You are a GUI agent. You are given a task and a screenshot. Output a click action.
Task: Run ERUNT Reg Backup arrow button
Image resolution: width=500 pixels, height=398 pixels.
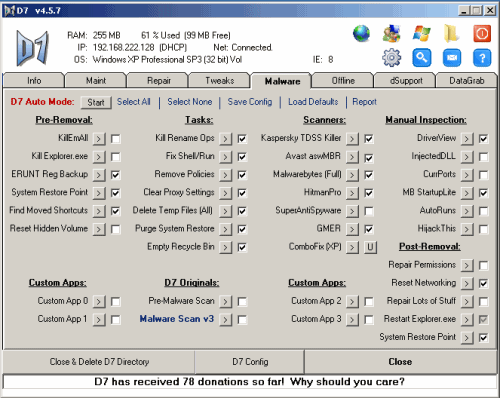[99, 175]
